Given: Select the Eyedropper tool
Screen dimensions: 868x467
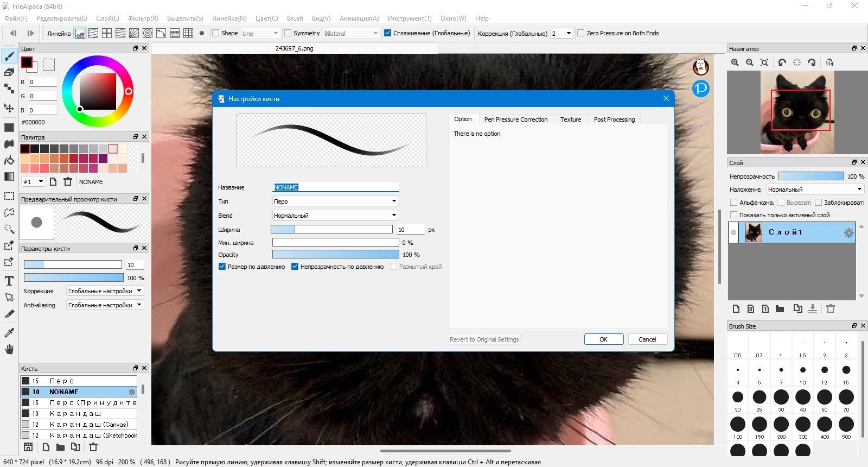Looking at the screenshot, I should [x=9, y=332].
